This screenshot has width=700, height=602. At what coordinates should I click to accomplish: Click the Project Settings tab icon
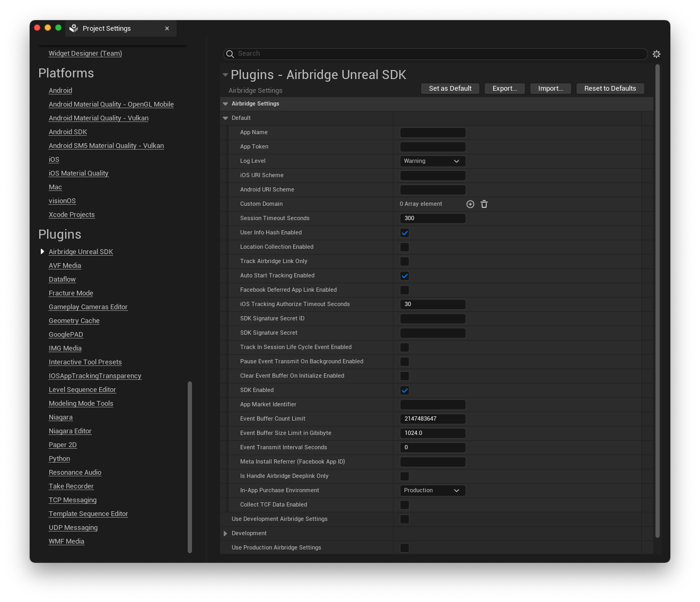coord(74,29)
